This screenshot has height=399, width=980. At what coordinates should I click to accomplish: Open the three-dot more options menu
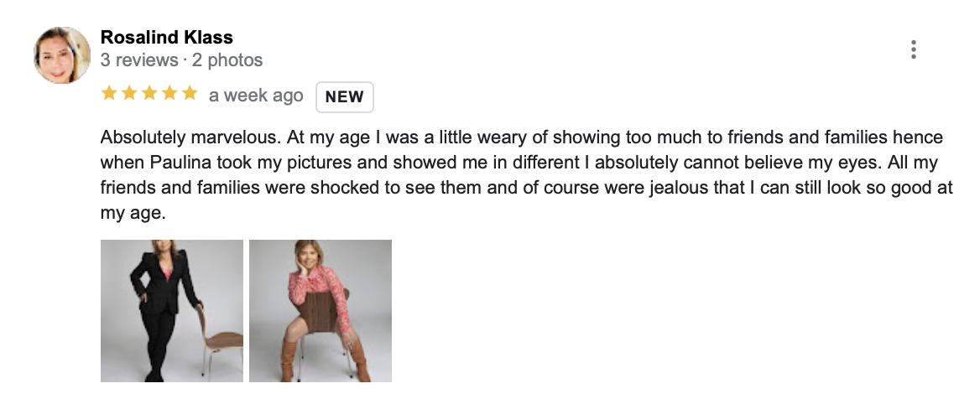click(914, 49)
